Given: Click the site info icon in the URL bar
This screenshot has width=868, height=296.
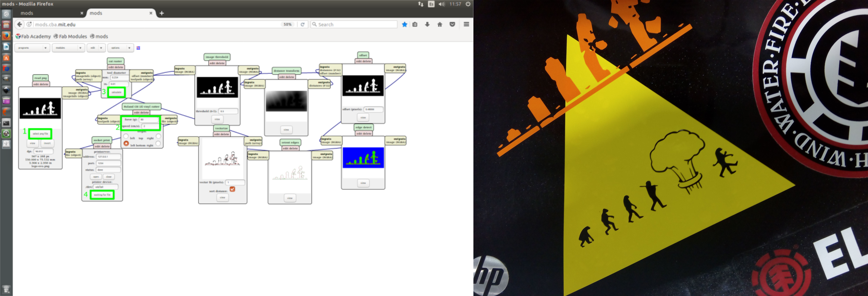Looking at the screenshot, I should pos(29,24).
